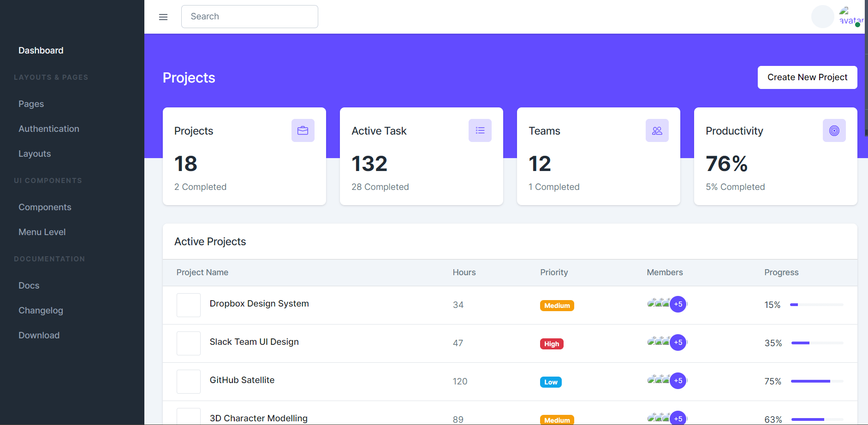This screenshot has width=868, height=425.
Task: Click the Progress column header
Action: point(781,272)
